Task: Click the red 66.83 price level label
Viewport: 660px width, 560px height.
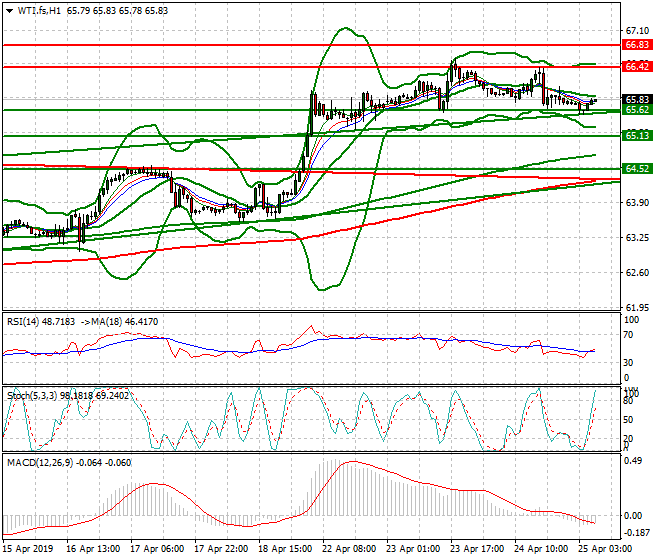Action: click(637, 45)
